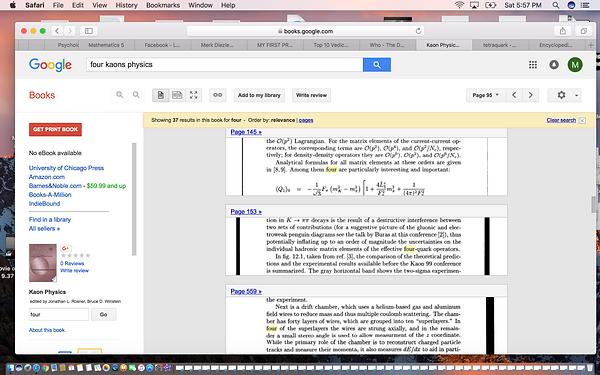Open the Bookmarks menu

(x=163, y=5)
